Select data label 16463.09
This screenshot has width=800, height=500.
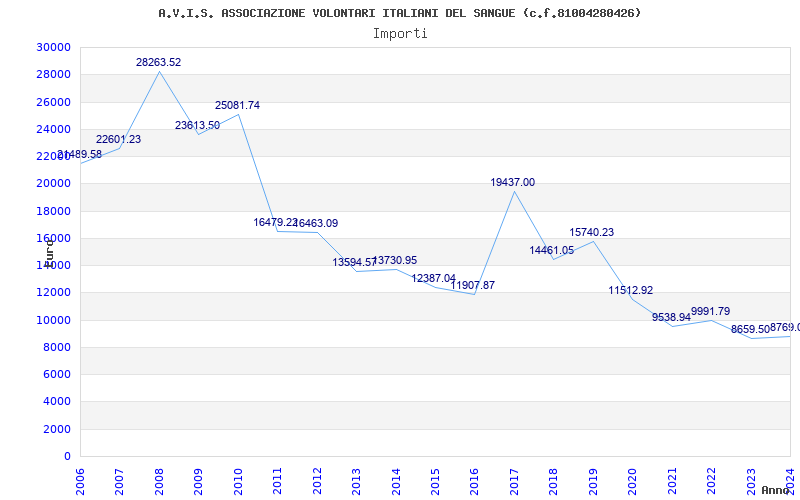[x=316, y=223]
